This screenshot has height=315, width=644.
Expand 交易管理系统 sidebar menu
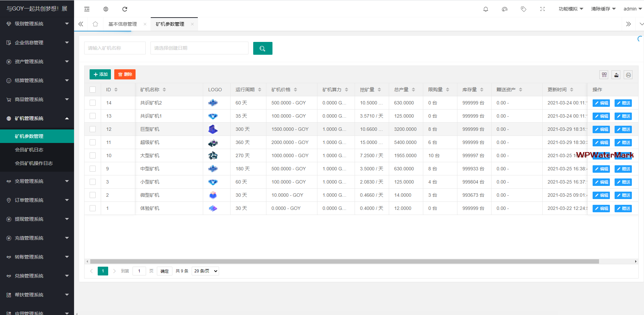37,181
